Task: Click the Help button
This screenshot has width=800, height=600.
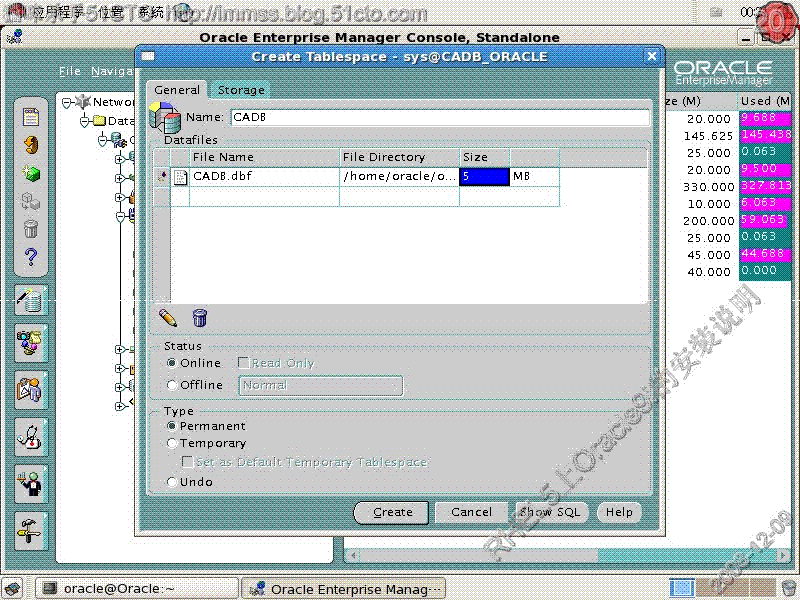Action: [619, 512]
